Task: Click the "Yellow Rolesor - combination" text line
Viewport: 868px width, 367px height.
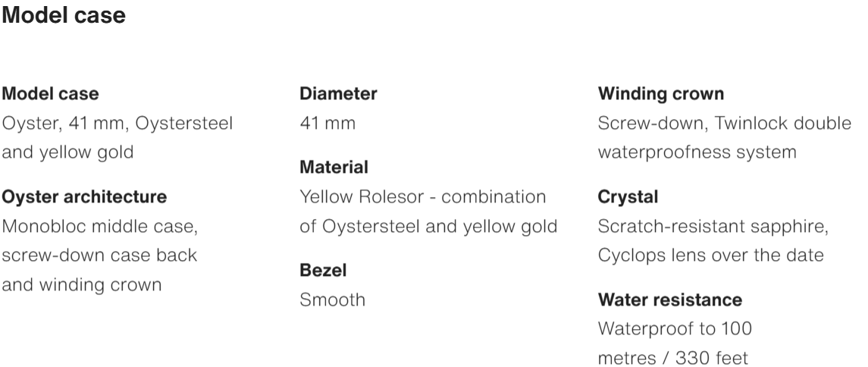Action: 422,197
